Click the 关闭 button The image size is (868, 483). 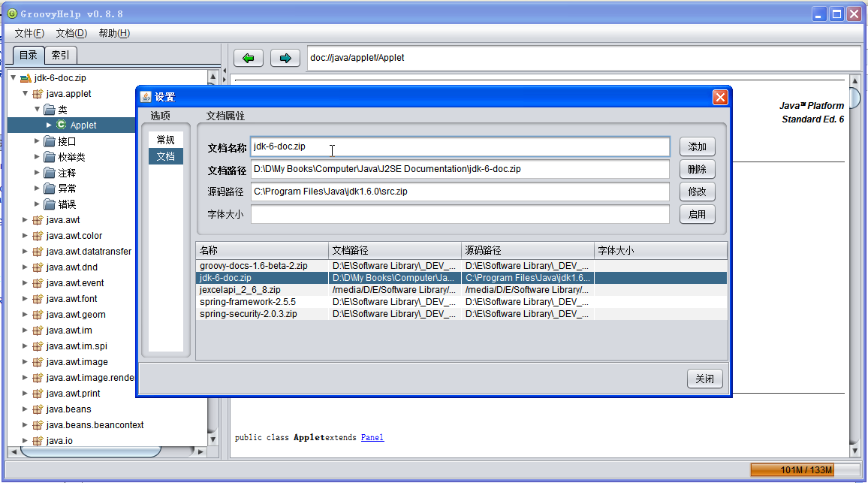click(705, 379)
